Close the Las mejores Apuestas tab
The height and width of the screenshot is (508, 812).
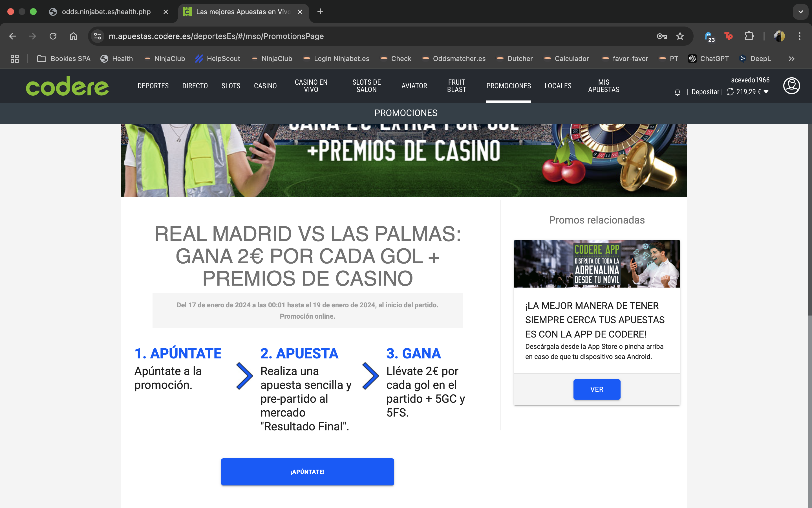click(300, 12)
